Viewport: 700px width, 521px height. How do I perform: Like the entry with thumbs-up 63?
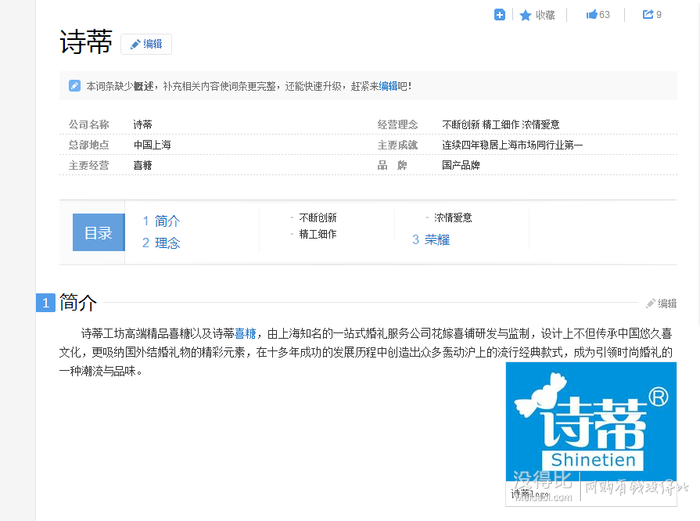point(598,15)
